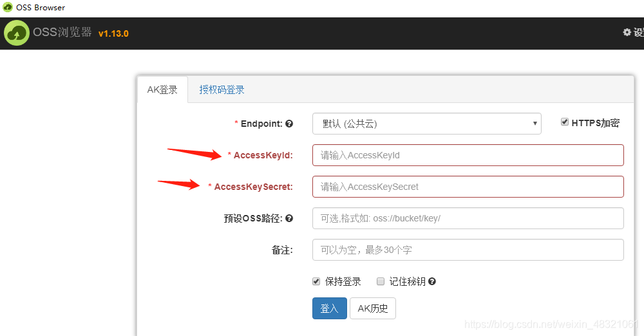The height and width of the screenshot is (336, 644).
Task: Open the Endpoint dropdown 默认 (公共云)
Action: point(427,124)
